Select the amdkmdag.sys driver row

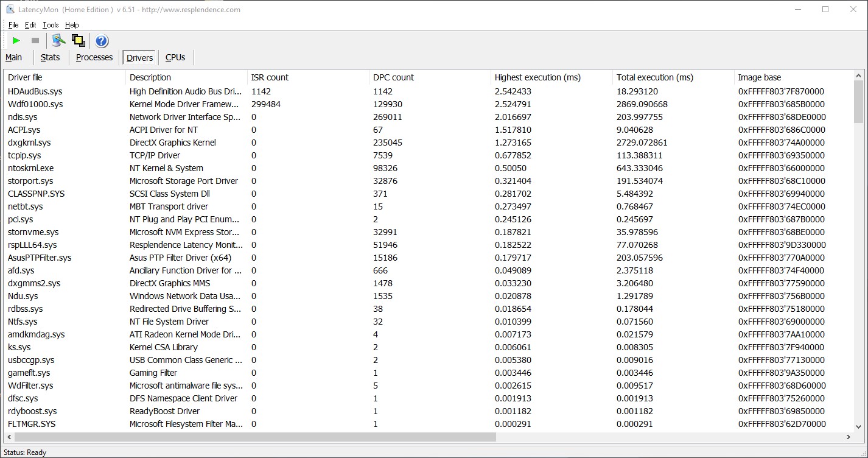pyautogui.click(x=429, y=334)
